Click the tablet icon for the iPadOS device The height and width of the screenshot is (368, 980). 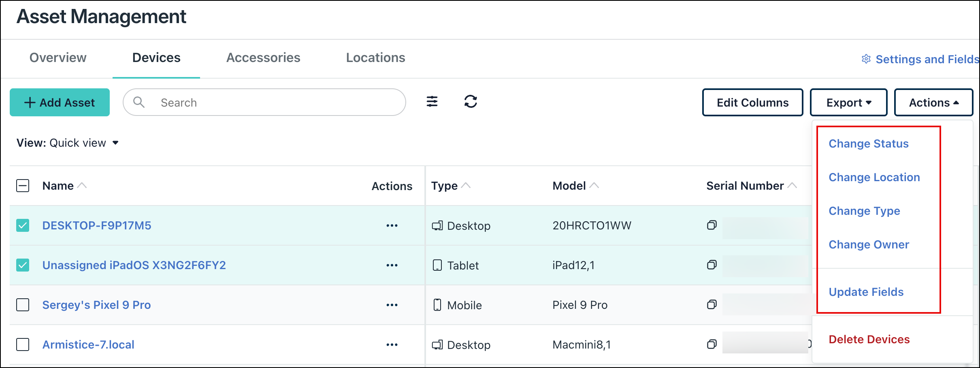437,265
